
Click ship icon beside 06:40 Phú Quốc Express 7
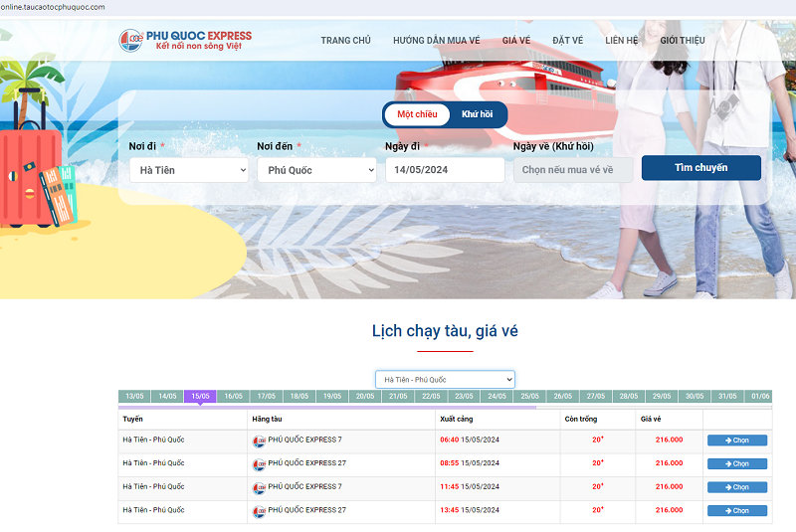tap(260, 442)
